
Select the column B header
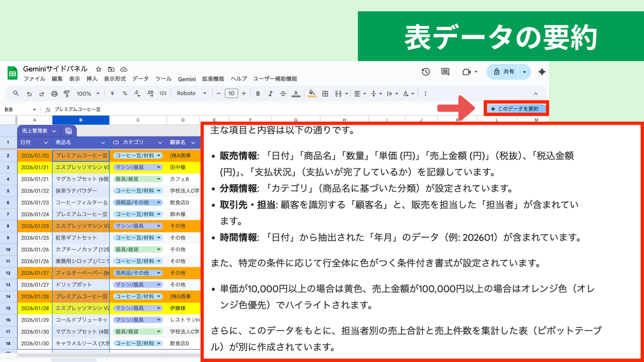coord(81,120)
